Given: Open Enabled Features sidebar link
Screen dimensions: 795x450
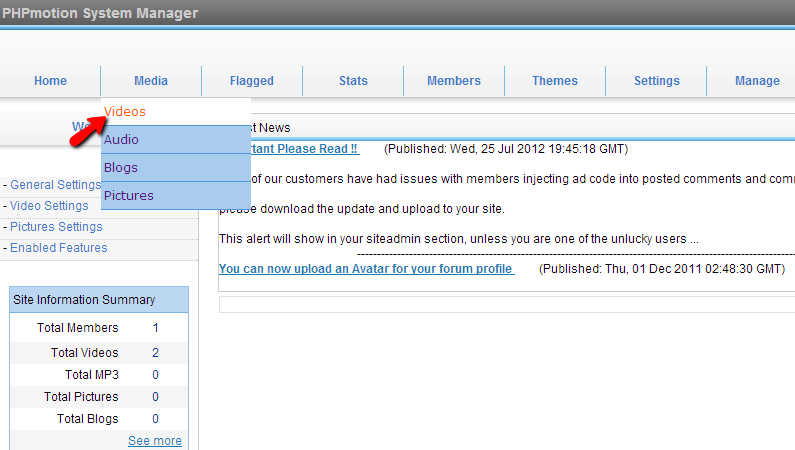Looking at the screenshot, I should pyautogui.click(x=59, y=248).
